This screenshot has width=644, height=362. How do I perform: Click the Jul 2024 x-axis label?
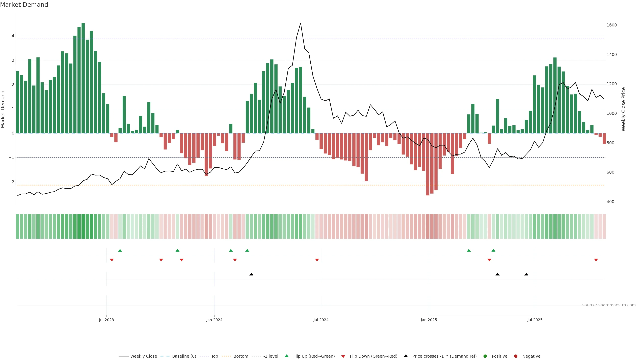pyautogui.click(x=321, y=320)
